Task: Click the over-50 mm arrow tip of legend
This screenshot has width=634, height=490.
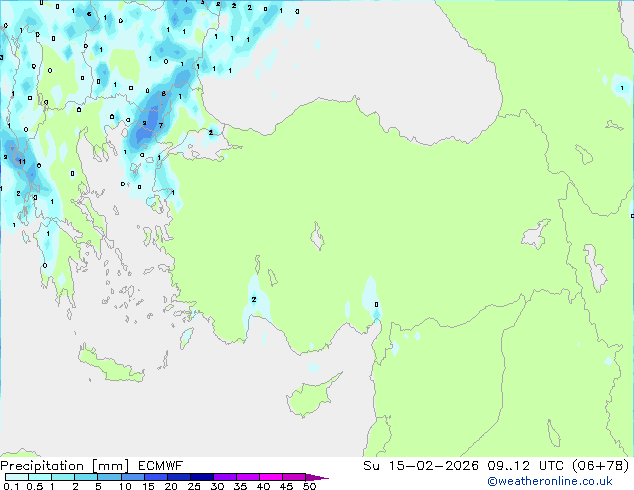Action: point(317,477)
